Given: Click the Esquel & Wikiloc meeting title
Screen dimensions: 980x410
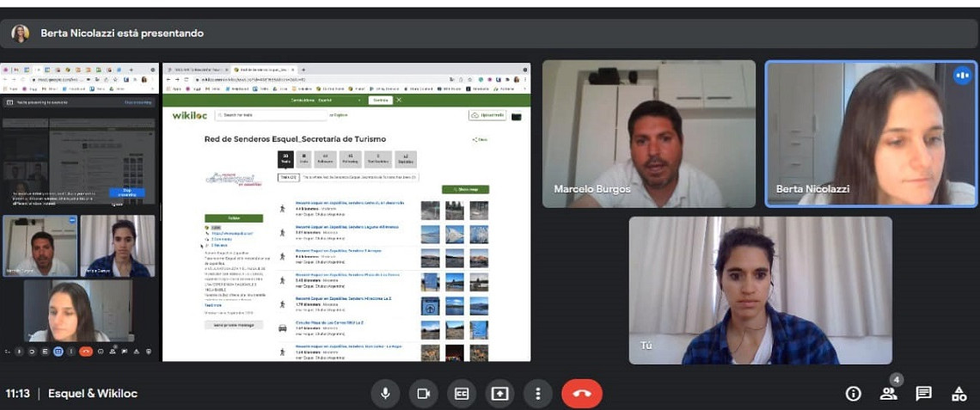Looking at the screenshot, I should (x=93, y=394).
